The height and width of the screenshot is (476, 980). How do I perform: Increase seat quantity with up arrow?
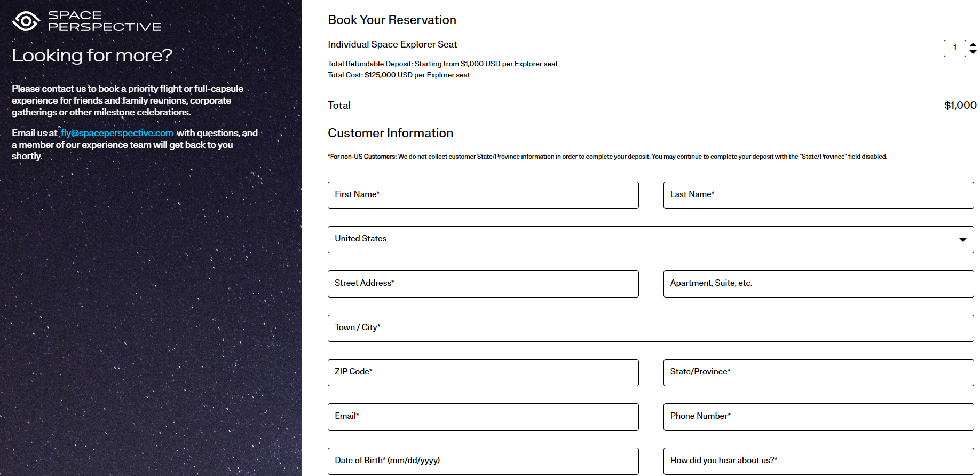click(973, 45)
